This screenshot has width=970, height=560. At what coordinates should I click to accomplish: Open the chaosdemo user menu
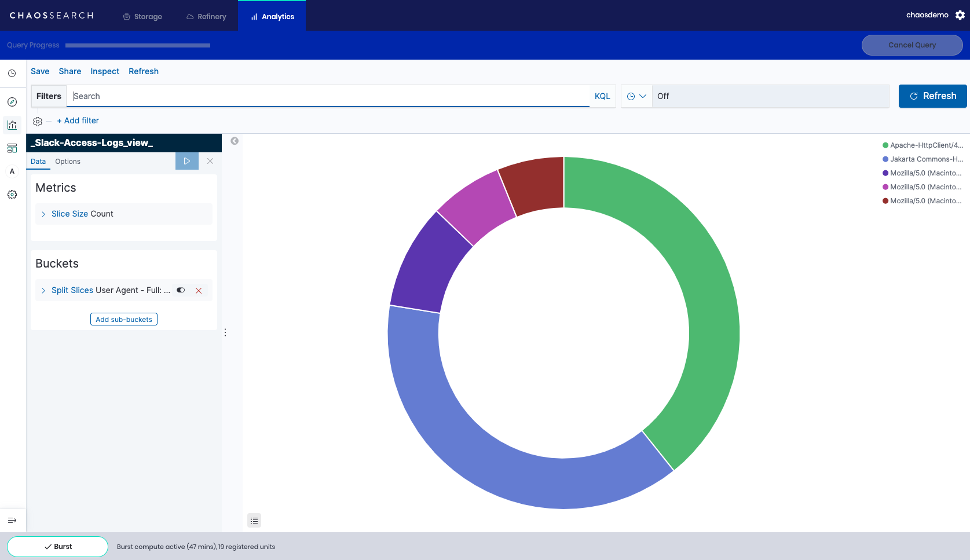pos(927,15)
